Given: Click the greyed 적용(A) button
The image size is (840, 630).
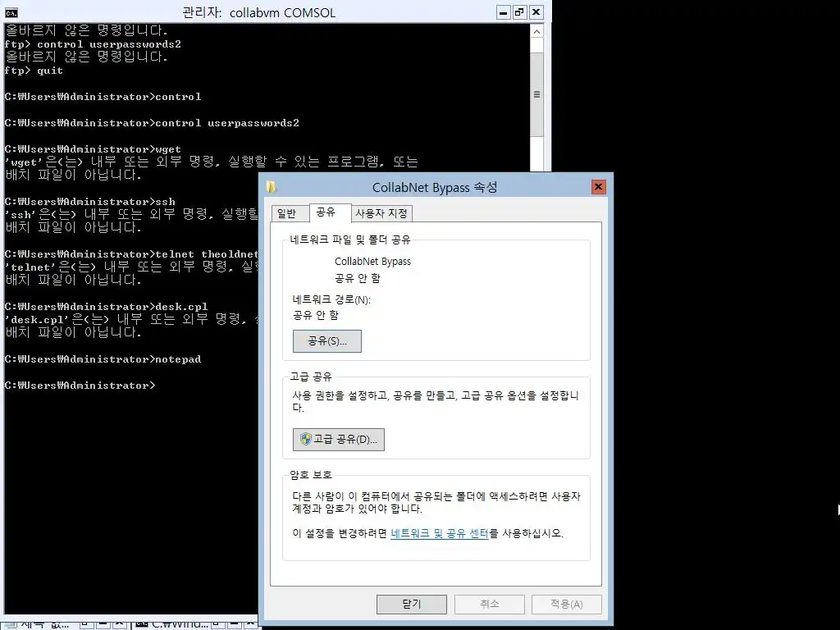Looking at the screenshot, I should (567, 605).
